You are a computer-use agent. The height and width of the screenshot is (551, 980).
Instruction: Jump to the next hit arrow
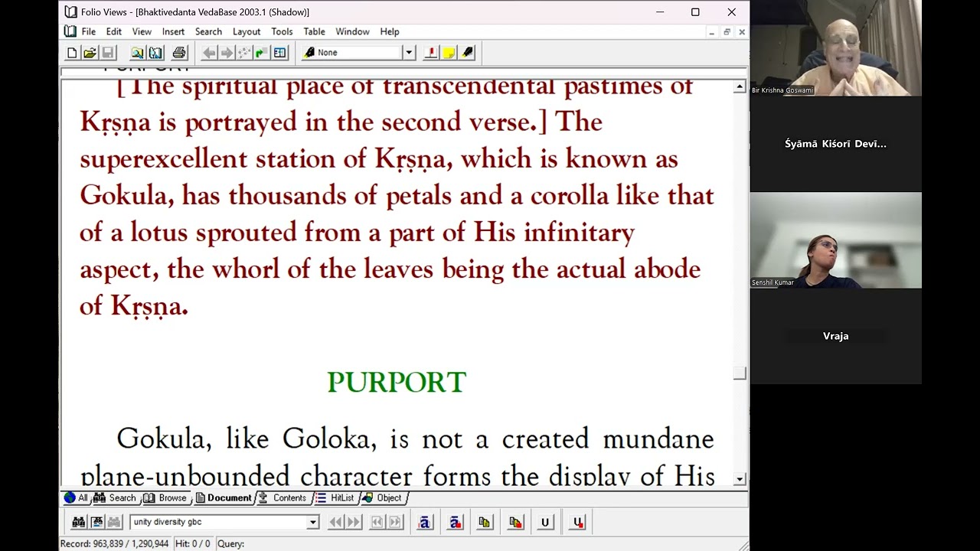pos(353,522)
